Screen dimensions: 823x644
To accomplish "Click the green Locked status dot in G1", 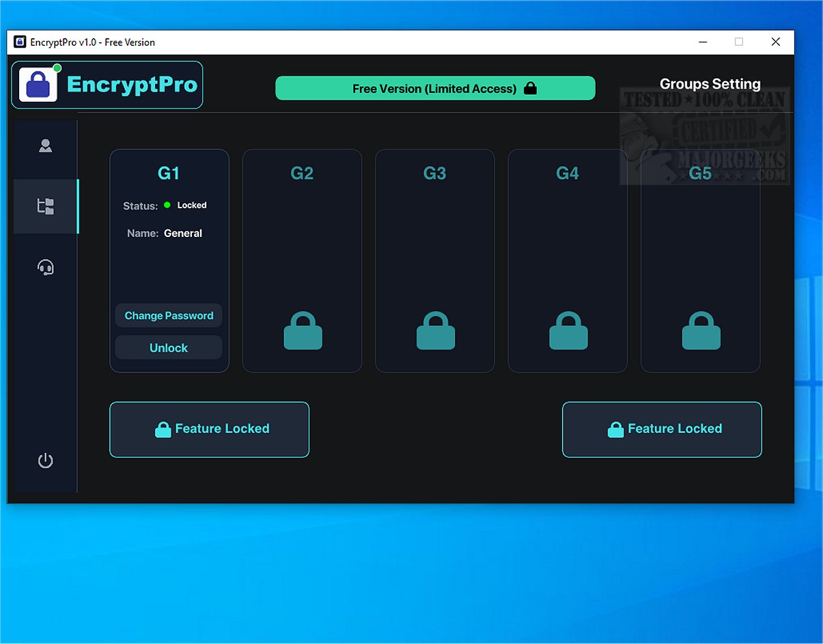I will [167, 205].
